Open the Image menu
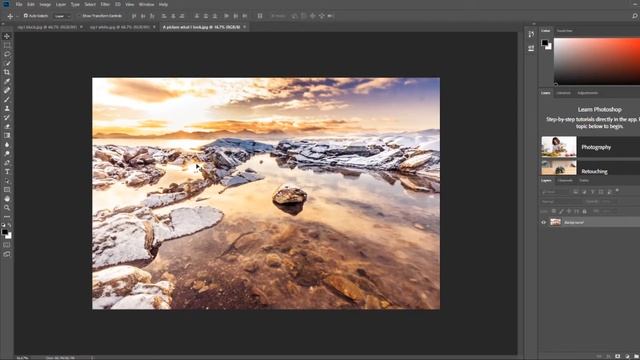Viewport: 640px width, 360px height. pyautogui.click(x=45, y=4)
